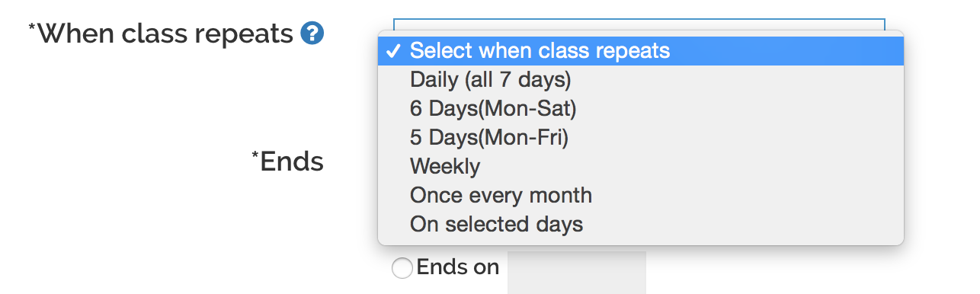The height and width of the screenshot is (294, 980).
Task: Select the Ends on radio button
Action: tap(402, 268)
